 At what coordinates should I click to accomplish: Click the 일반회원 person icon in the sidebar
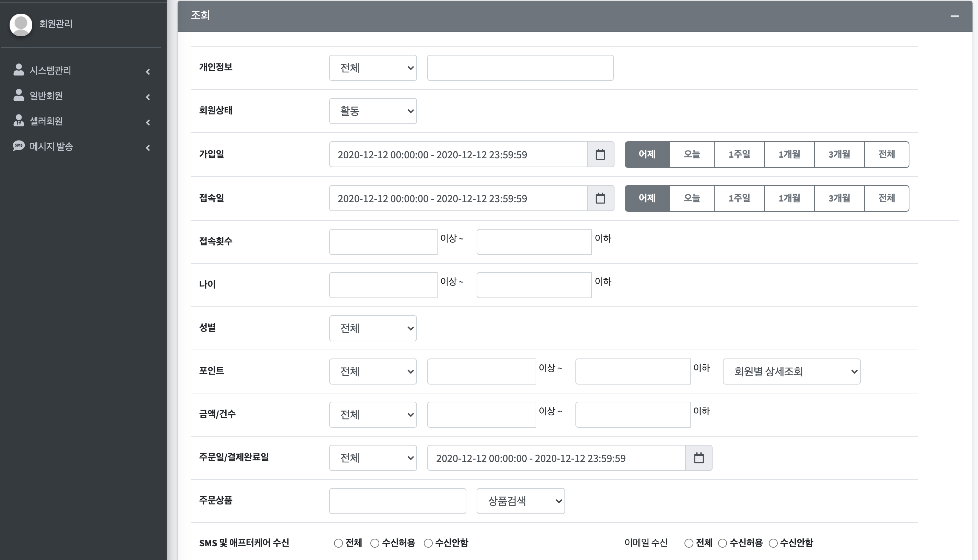pos(19,95)
